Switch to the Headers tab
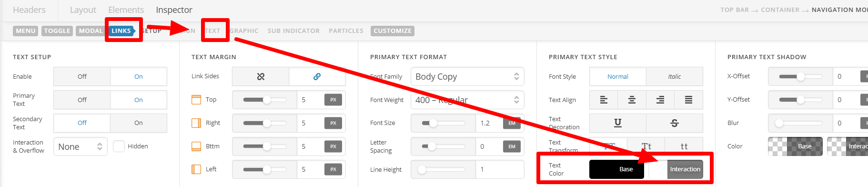The image size is (868, 187). (x=29, y=10)
